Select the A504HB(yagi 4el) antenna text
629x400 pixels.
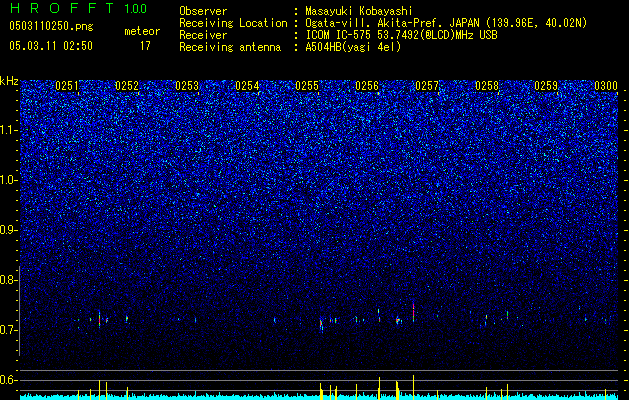tap(353, 47)
